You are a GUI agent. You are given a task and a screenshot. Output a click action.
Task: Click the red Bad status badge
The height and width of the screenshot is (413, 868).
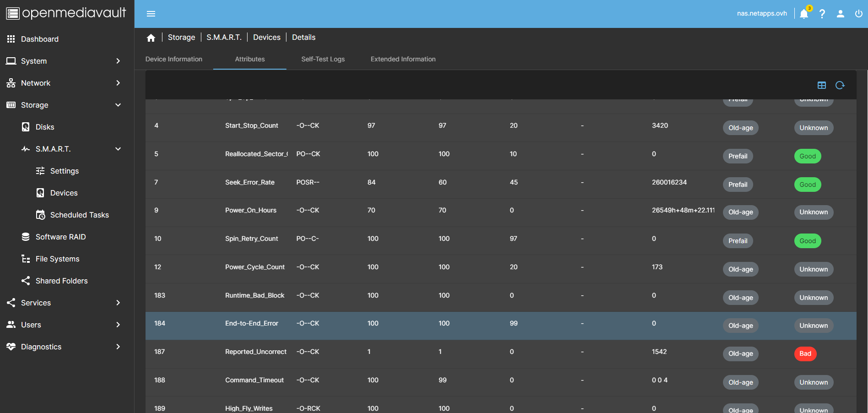tap(805, 353)
